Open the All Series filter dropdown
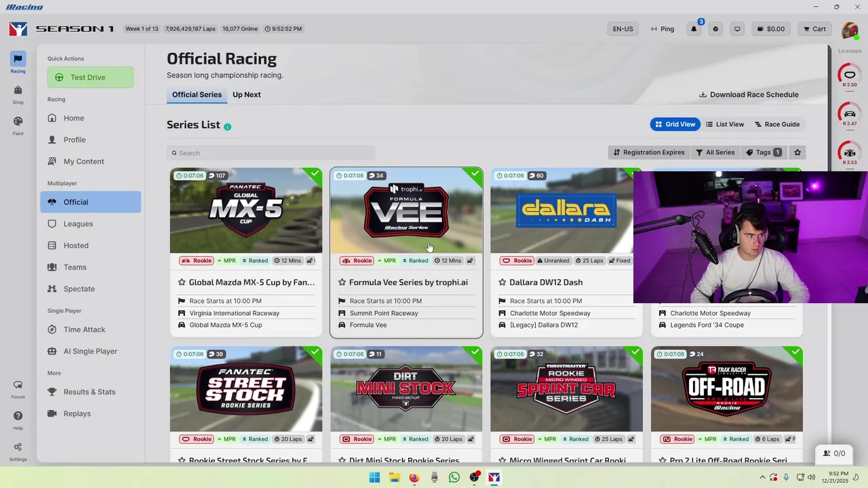This screenshot has width=868, height=488. click(715, 152)
